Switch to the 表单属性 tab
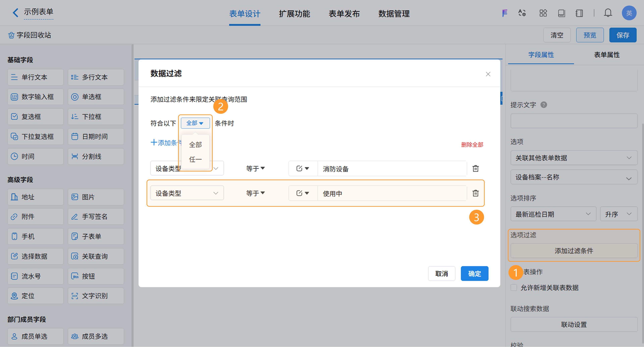 (x=606, y=55)
